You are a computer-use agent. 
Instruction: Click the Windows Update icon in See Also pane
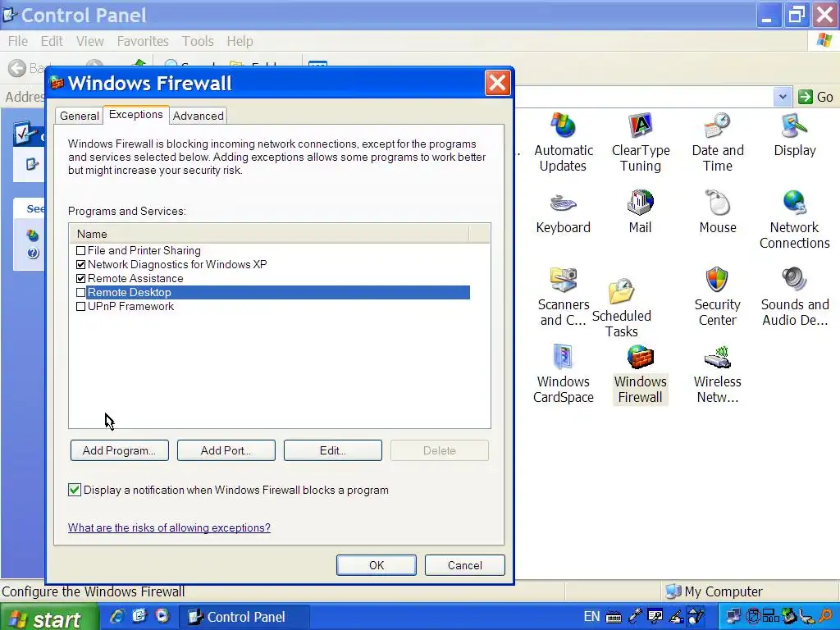click(33, 235)
